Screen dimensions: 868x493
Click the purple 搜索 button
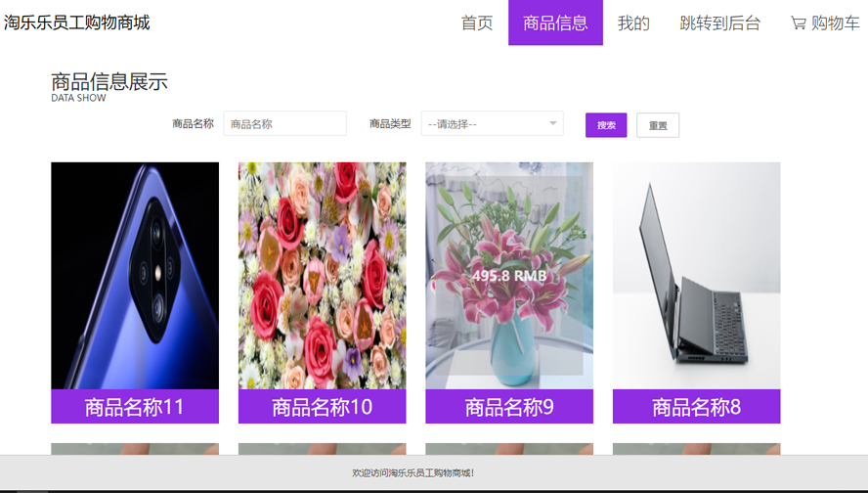tap(606, 125)
